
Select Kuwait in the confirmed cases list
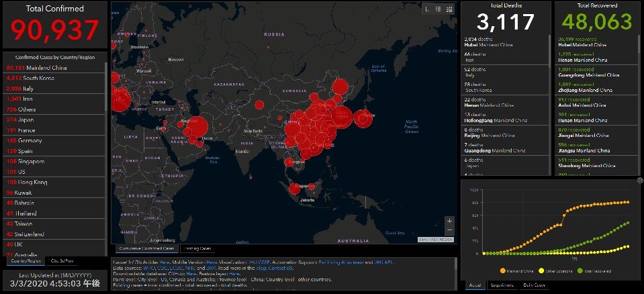54,193
